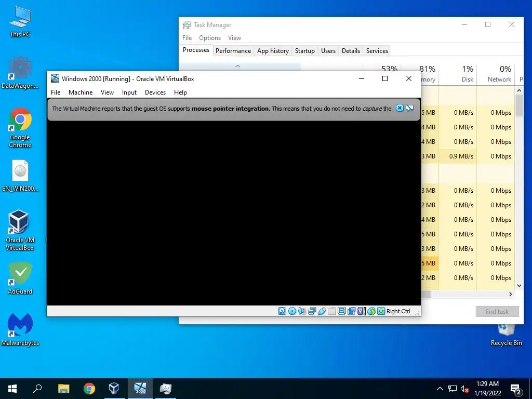The image size is (532, 399).
Task: Click the muted volume icon in system tray
Action: [x=464, y=389]
